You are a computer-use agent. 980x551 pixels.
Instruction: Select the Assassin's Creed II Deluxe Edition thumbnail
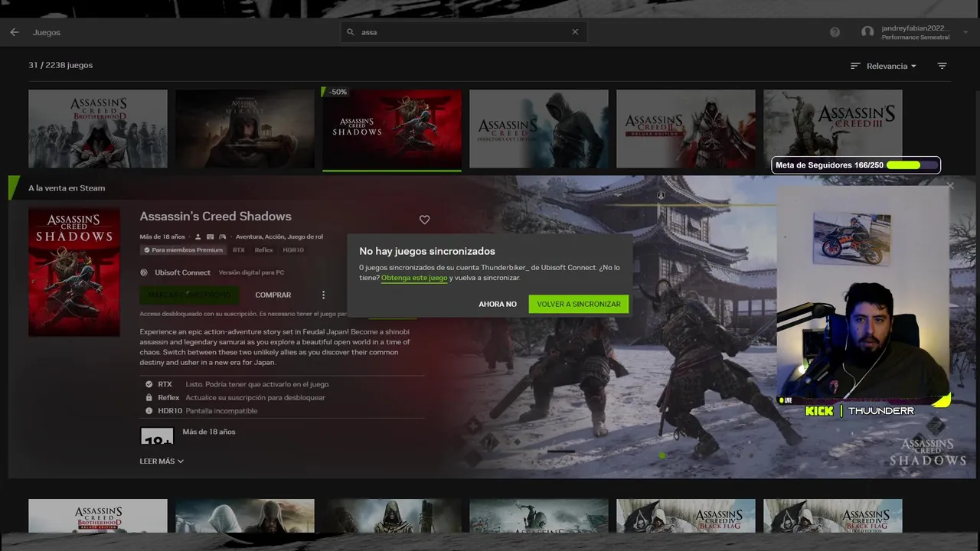[x=686, y=129]
